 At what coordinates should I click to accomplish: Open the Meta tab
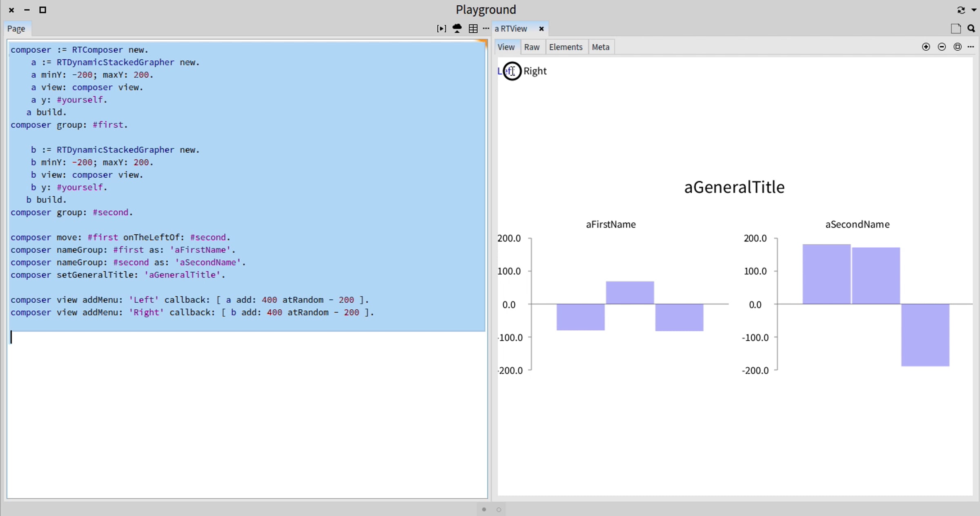[x=601, y=47]
